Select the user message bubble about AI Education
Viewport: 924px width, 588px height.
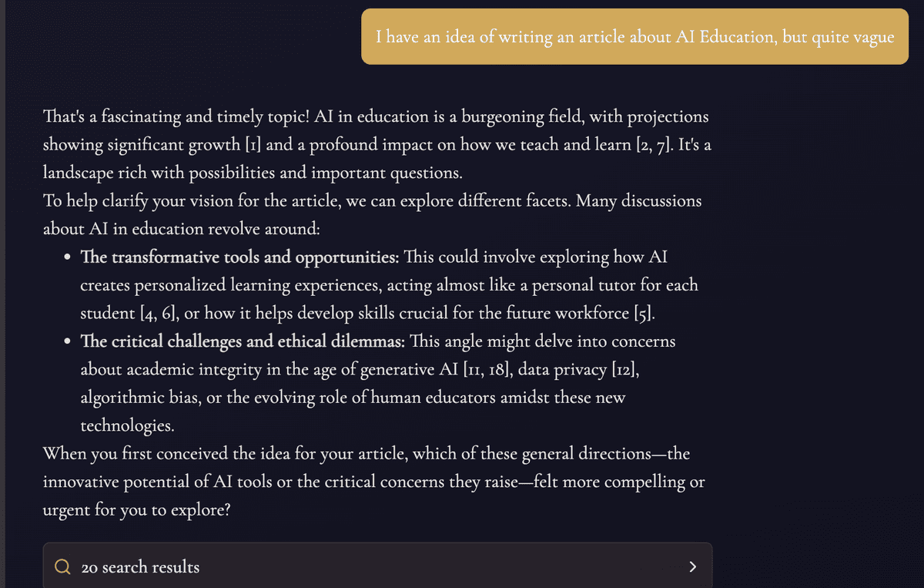[x=634, y=36]
